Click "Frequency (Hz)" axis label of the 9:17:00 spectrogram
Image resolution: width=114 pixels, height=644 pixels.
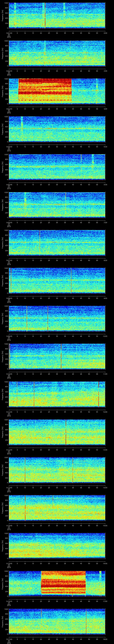pyautogui.click(x=3, y=622)
